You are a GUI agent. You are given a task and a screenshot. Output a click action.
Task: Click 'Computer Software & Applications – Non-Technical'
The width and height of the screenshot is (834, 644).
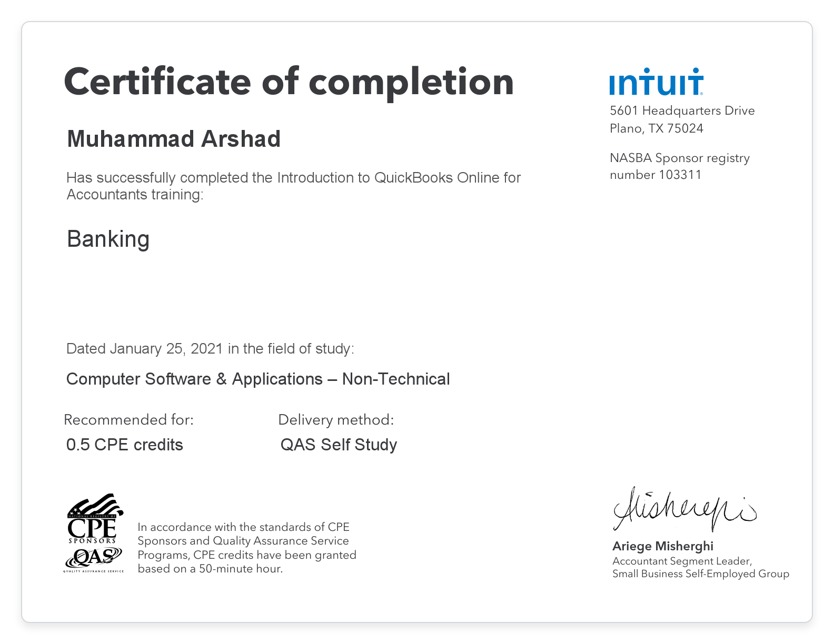pyautogui.click(x=258, y=379)
